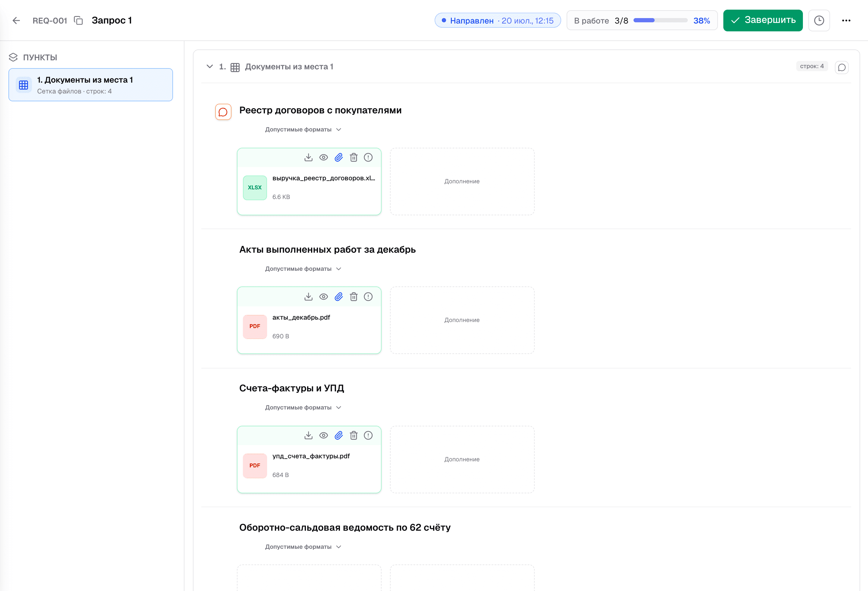Screen dimensions: 868x591
Task: Download акты_декабрь.pdf
Action: pyautogui.click(x=309, y=297)
